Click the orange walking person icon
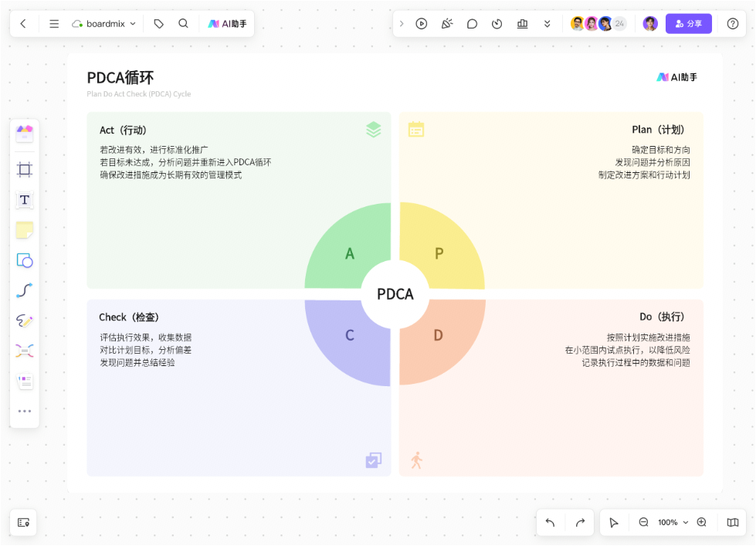 coord(416,460)
